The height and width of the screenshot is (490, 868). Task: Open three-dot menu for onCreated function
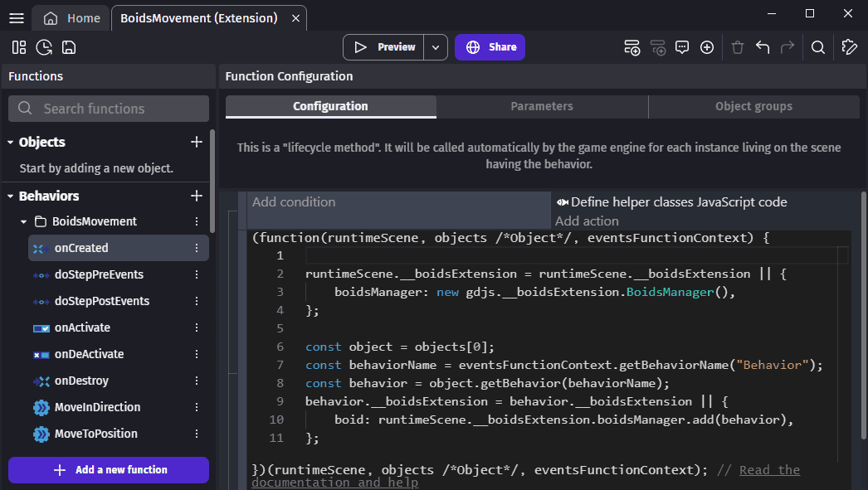(197, 248)
